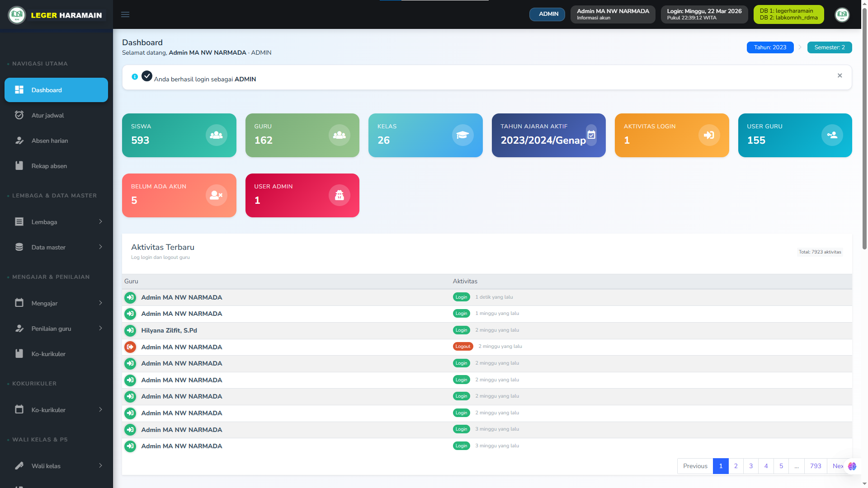This screenshot has width=868, height=488.
Task: Click the info icon in the login alert
Action: 135,77
